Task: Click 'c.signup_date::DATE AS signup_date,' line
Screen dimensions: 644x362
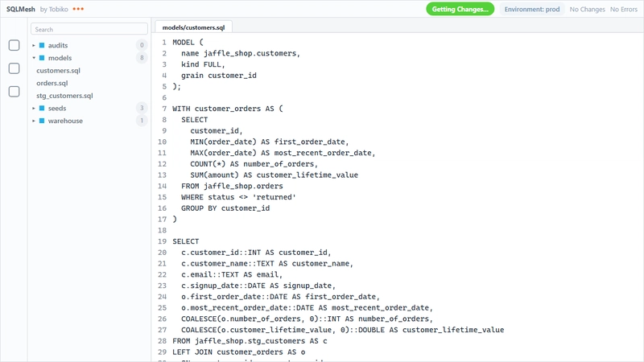Action: pos(258,286)
